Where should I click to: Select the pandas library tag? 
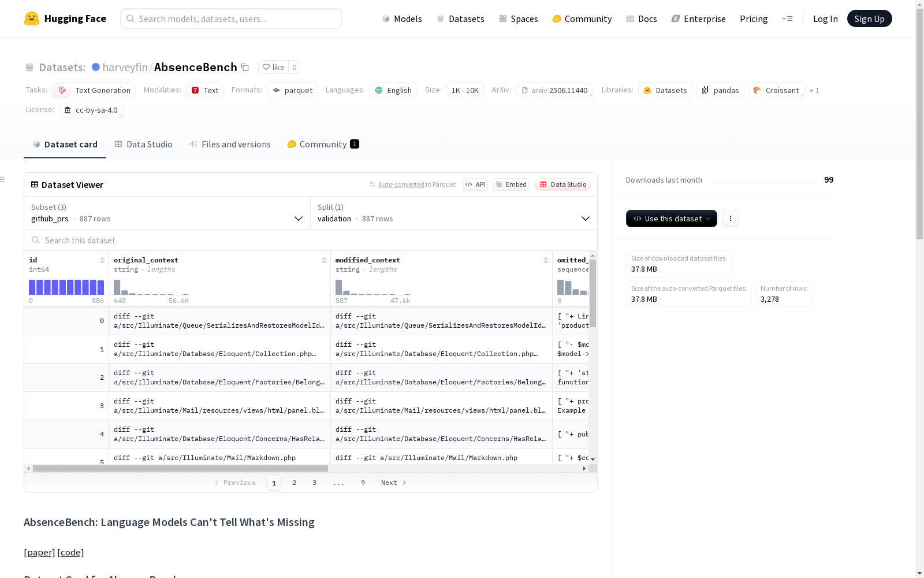point(720,90)
